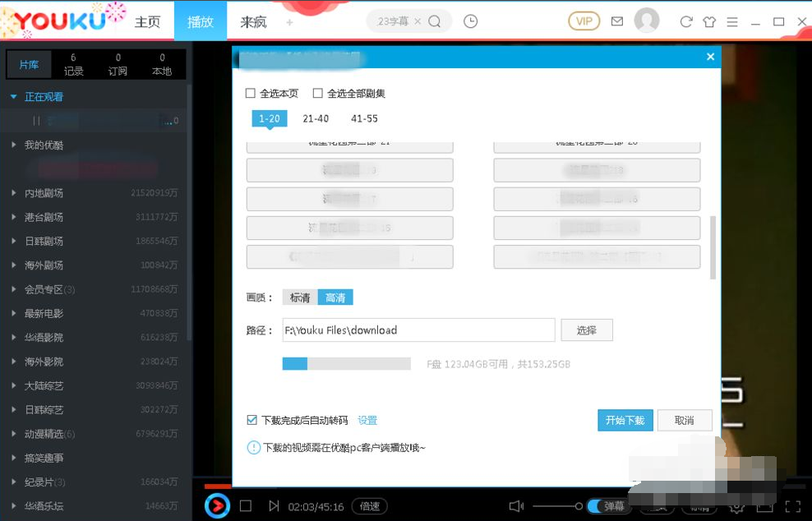The height and width of the screenshot is (521, 812).
Task: Open the skin changer shirt icon
Action: tap(708, 22)
